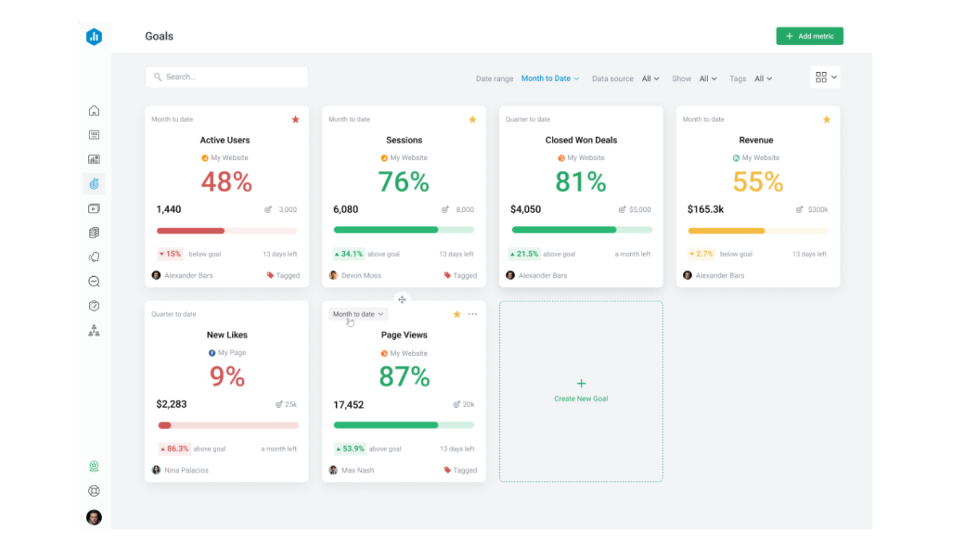Click the plus icon in Create New Goal
The width and height of the screenshot is (980, 551).
(x=581, y=383)
